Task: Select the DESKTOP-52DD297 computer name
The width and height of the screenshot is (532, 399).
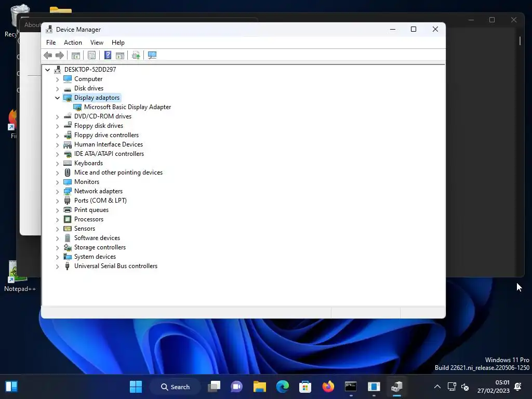Action: pos(90,69)
